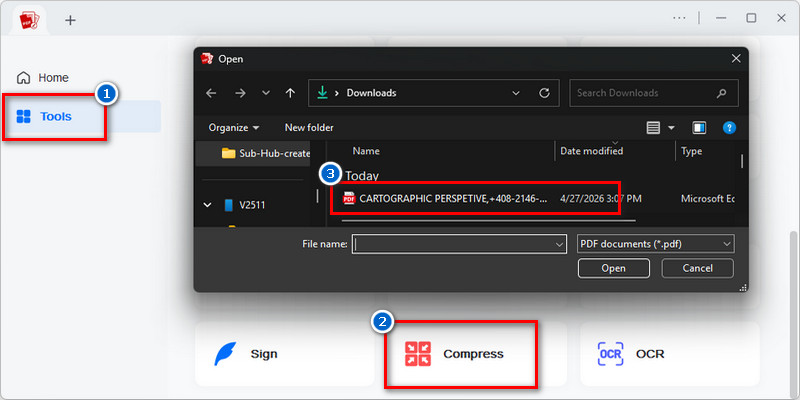Go up one folder level
The width and height of the screenshot is (800, 400).
[x=290, y=93]
